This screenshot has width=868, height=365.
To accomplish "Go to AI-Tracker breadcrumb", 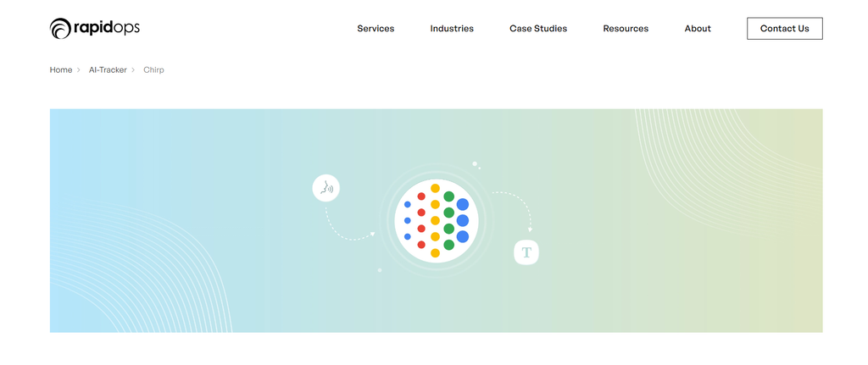I will point(108,69).
